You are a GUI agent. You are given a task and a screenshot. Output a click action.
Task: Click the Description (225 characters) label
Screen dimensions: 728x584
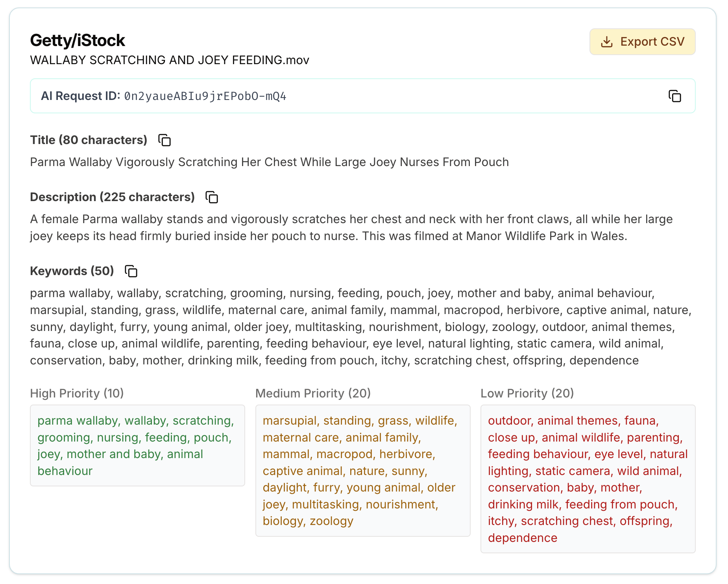pos(113,197)
